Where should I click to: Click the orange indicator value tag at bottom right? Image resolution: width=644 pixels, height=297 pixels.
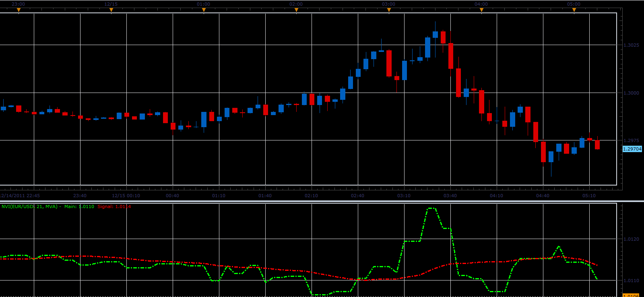coord(631,295)
